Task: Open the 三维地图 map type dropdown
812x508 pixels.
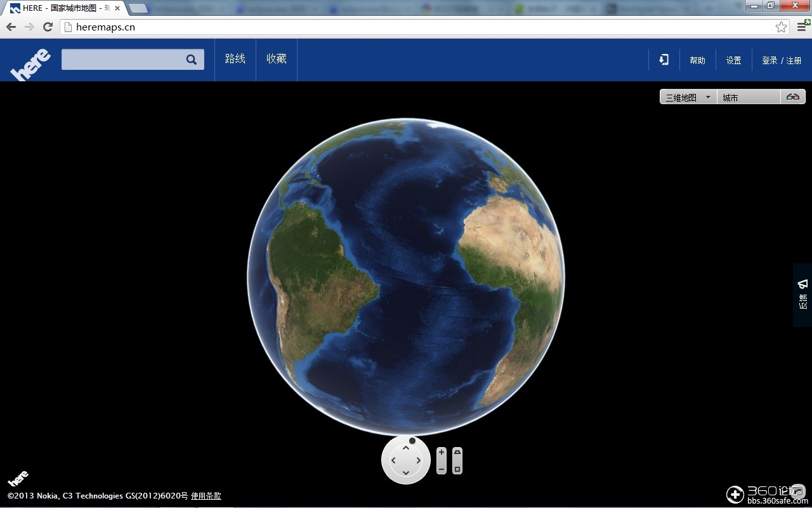Action: pyautogui.click(x=687, y=97)
